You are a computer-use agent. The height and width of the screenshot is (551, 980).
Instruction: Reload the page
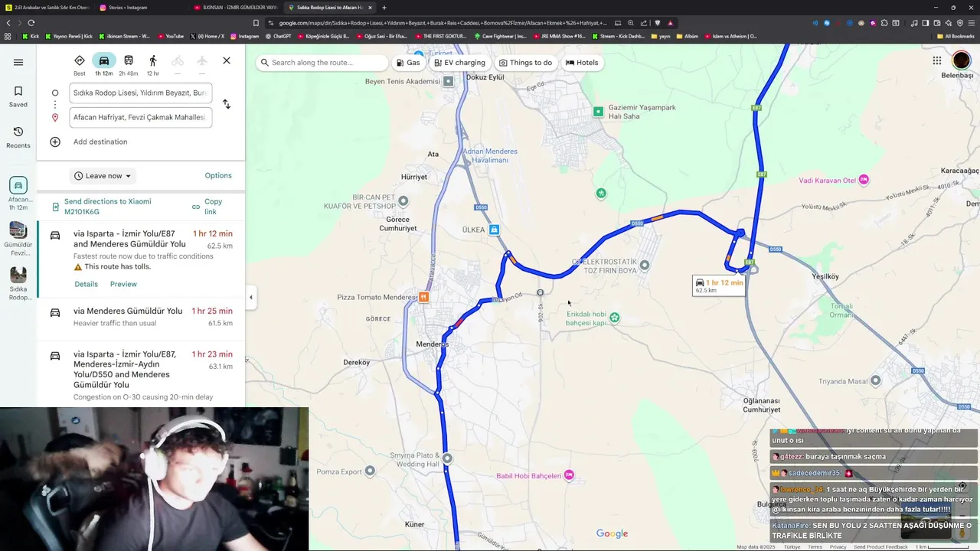(x=31, y=23)
